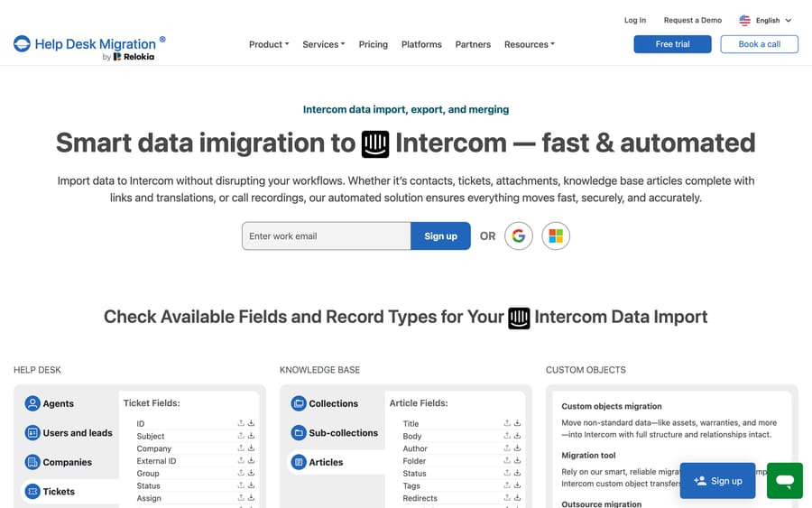
Task: Click the Sign up button beside the email field
Action: 440,236
